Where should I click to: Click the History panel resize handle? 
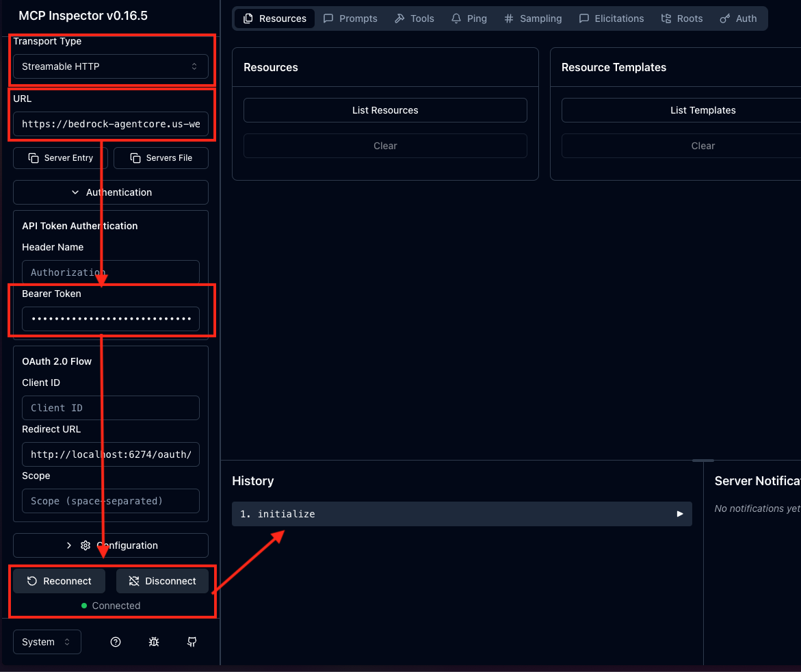click(703, 461)
